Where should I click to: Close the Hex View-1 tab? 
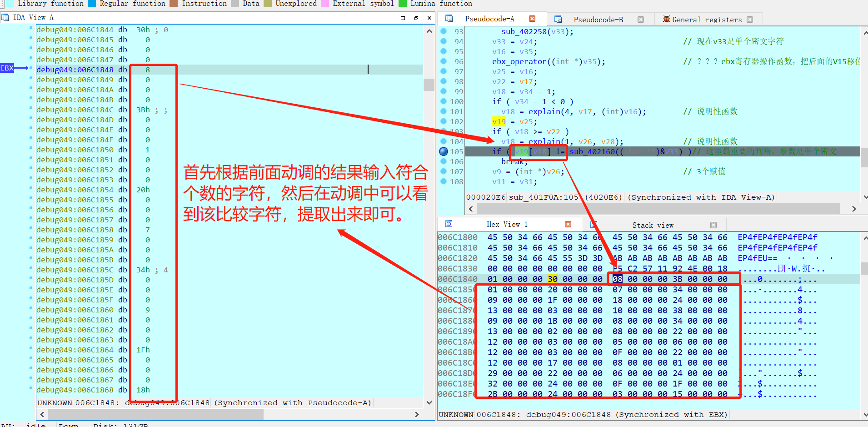(568, 224)
